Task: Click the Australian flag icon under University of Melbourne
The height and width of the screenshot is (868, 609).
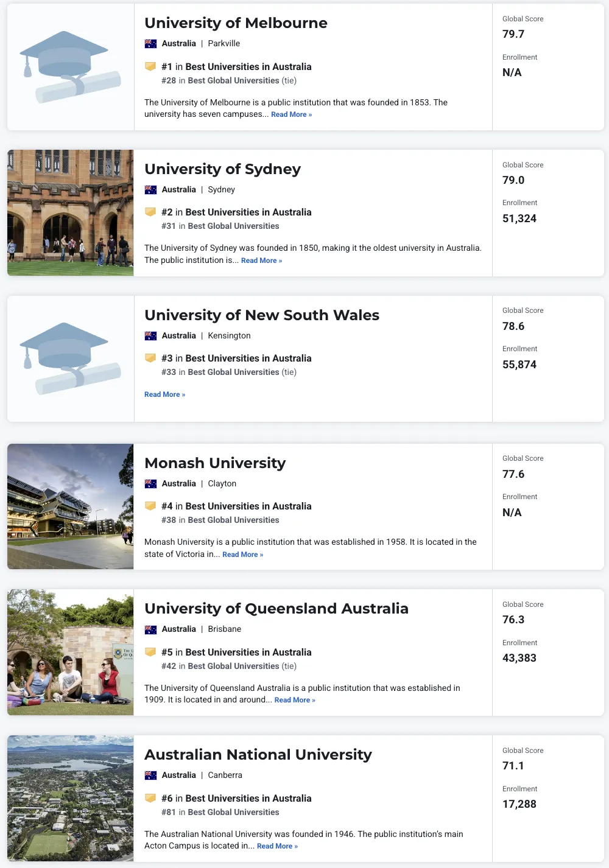Action: pos(150,44)
